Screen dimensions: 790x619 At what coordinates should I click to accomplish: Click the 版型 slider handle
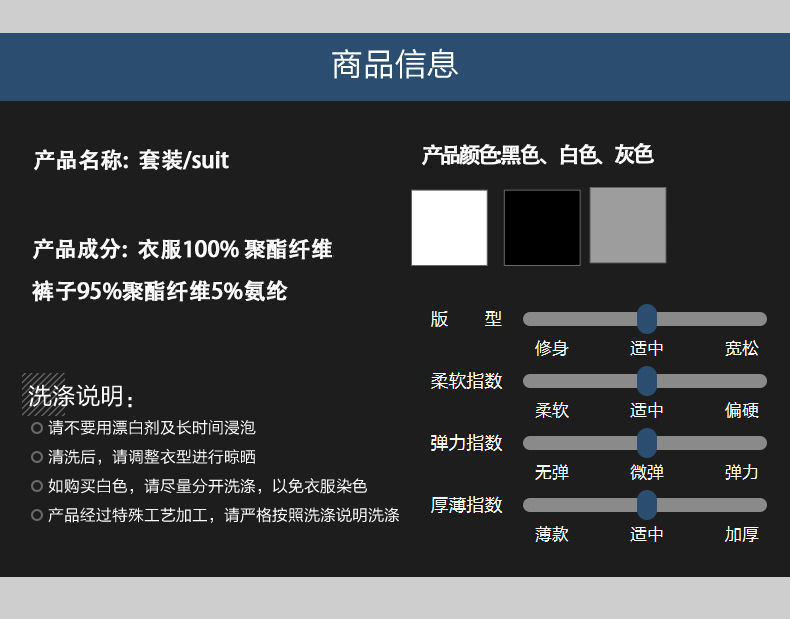click(x=647, y=319)
